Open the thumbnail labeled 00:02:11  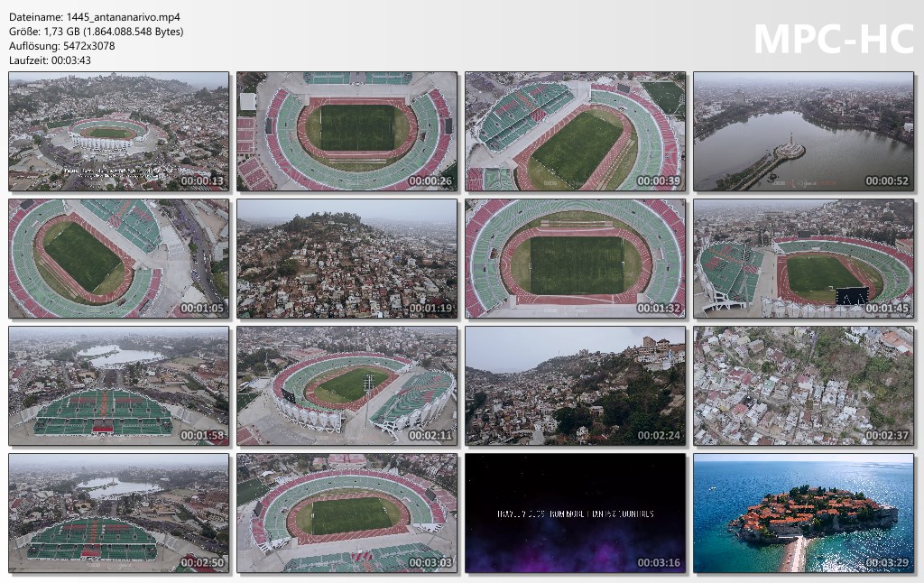(347, 386)
